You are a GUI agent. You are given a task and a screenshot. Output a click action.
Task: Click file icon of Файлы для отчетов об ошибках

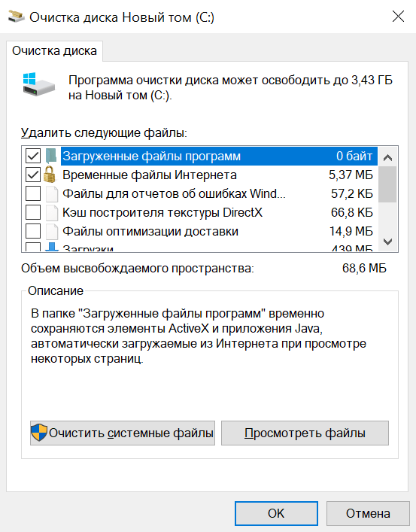tap(52, 193)
